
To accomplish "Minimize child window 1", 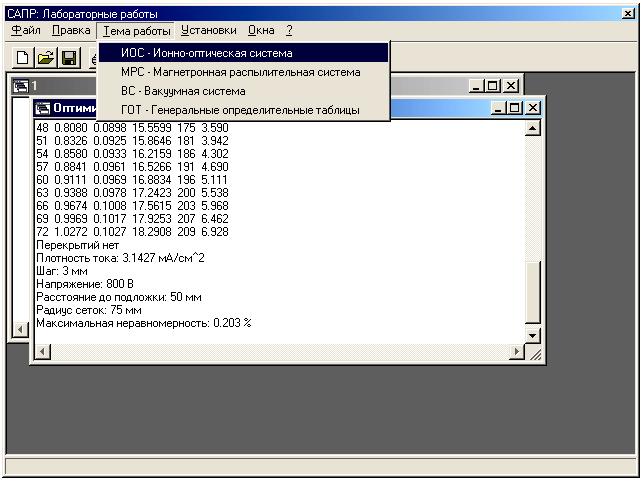I will point(475,86).
